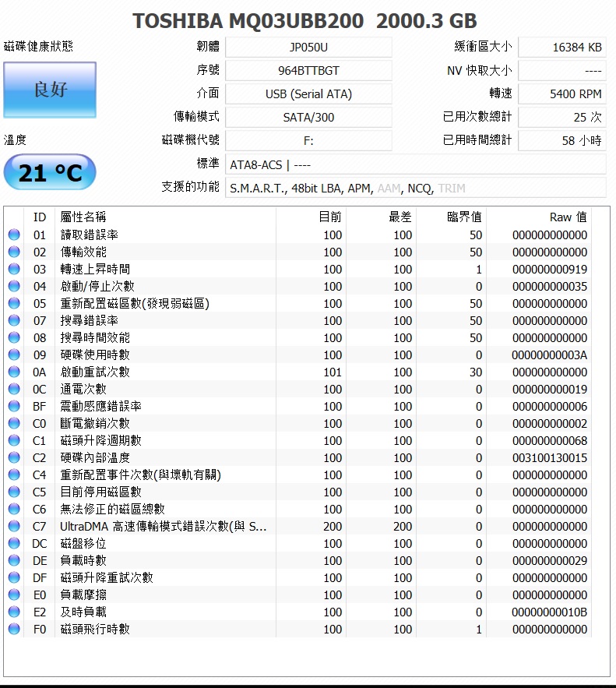616x688 pixels.
Task: Click the buffer size field 16384 KB
Action: (562, 47)
